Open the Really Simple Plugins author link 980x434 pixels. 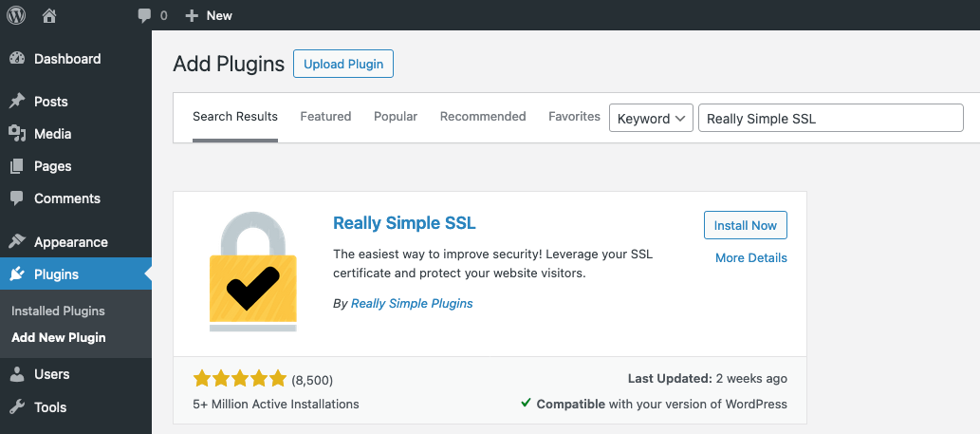pos(412,303)
